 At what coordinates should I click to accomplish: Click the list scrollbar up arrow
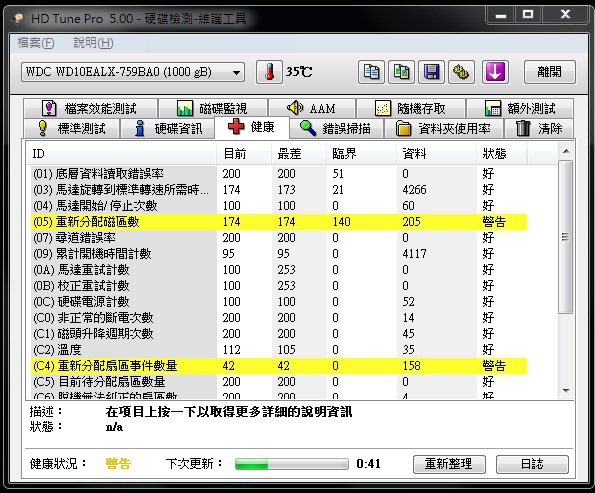tap(566, 151)
